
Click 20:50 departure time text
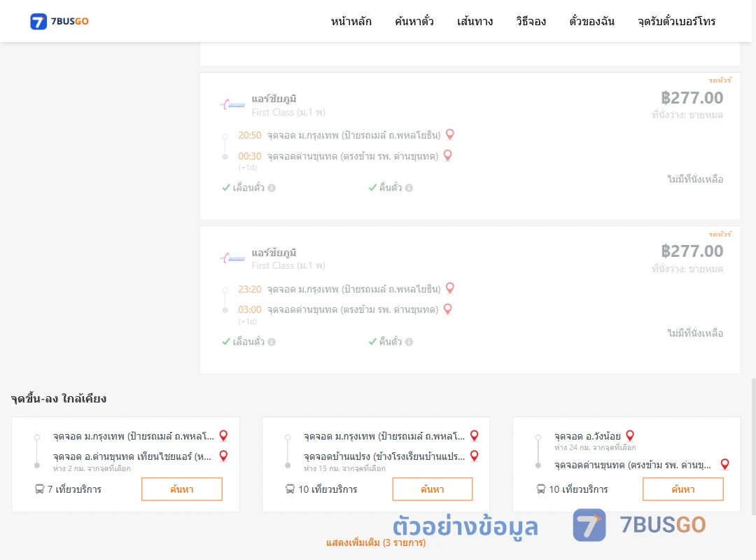250,135
